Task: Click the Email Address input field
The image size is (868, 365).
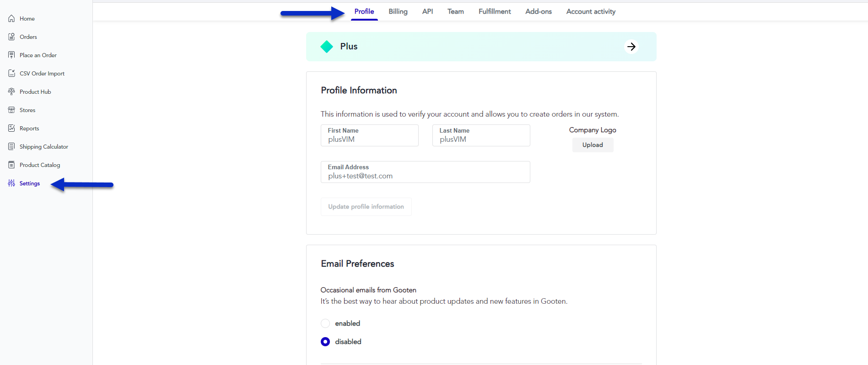Action: point(425,176)
